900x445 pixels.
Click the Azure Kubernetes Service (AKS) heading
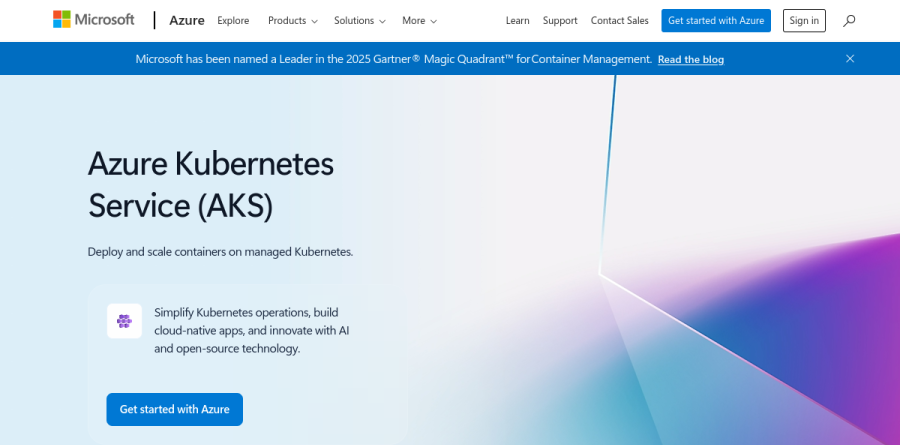pos(211,184)
